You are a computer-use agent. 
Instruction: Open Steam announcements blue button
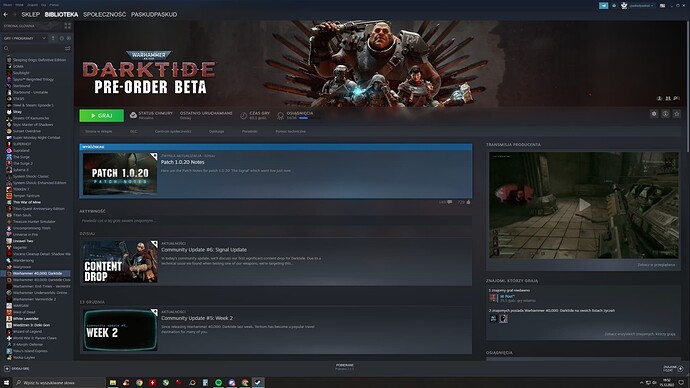[603, 5]
